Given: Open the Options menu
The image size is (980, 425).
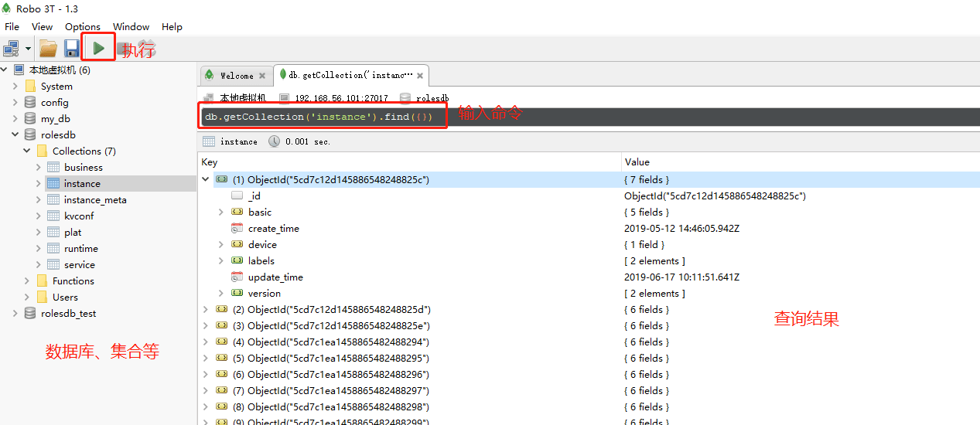Looking at the screenshot, I should (83, 26).
